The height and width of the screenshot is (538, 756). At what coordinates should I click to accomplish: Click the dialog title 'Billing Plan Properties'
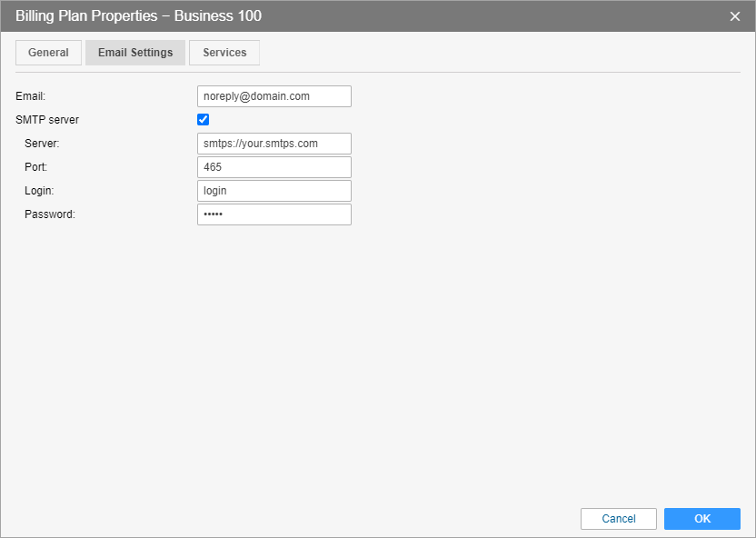tap(87, 16)
